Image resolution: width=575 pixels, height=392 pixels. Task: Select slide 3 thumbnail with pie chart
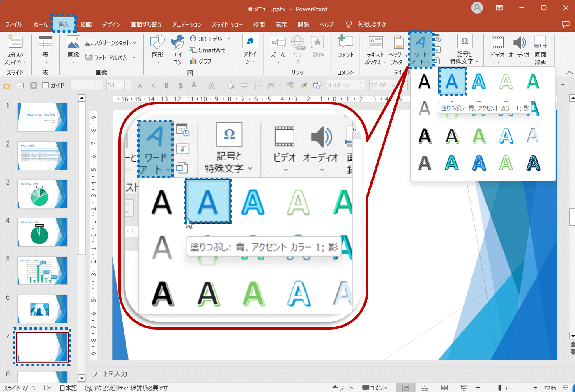[42, 194]
